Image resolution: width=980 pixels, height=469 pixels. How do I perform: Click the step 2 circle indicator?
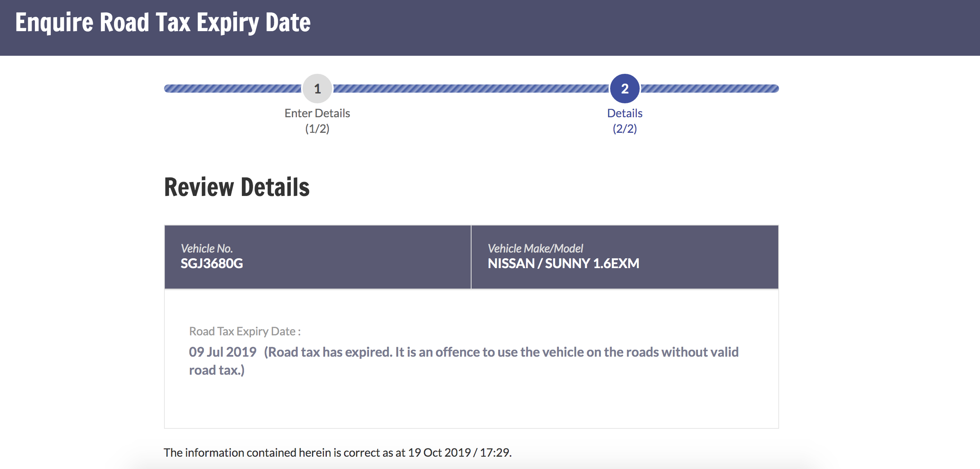point(624,89)
